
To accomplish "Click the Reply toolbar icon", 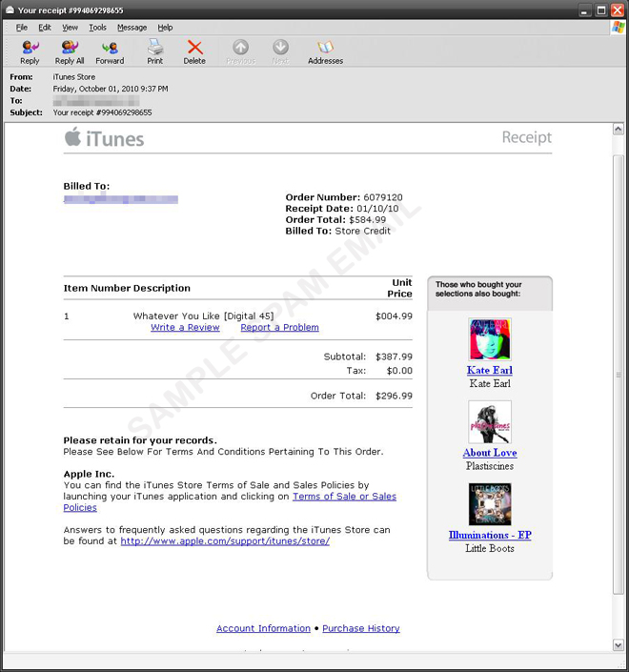I will [30, 51].
